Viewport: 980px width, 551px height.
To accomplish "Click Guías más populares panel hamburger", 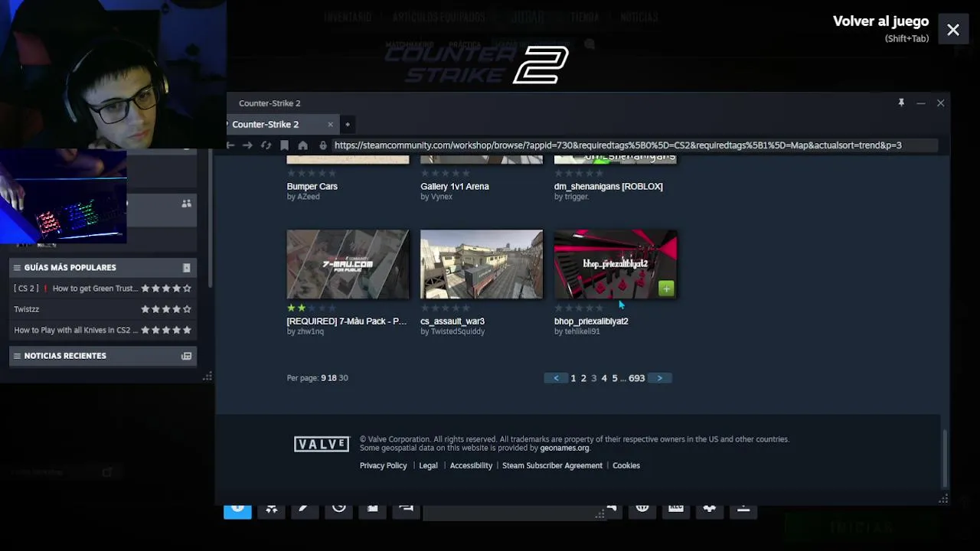I will click(x=17, y=268).
